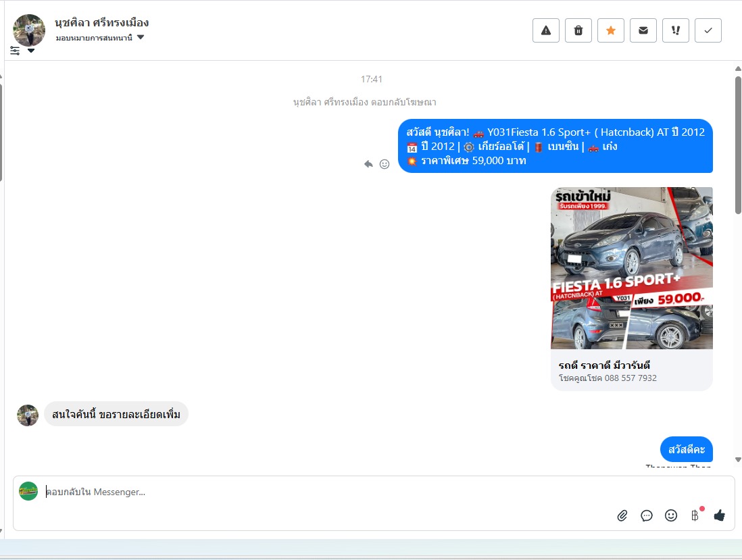Click phone line โชคคูณโชค 088 557 7932
Viewport: 742px width, 560px height.
coord(608,378)
